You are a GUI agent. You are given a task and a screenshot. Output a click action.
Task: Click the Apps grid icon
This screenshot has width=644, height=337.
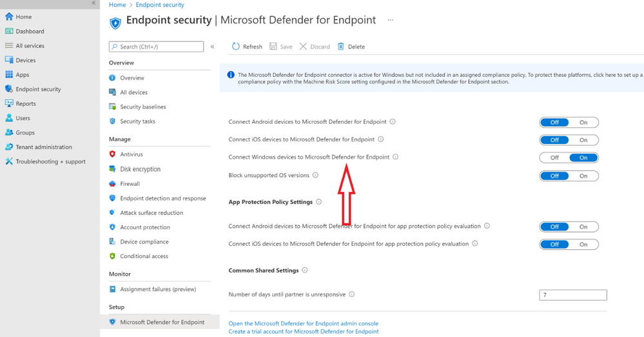point(9,74)
